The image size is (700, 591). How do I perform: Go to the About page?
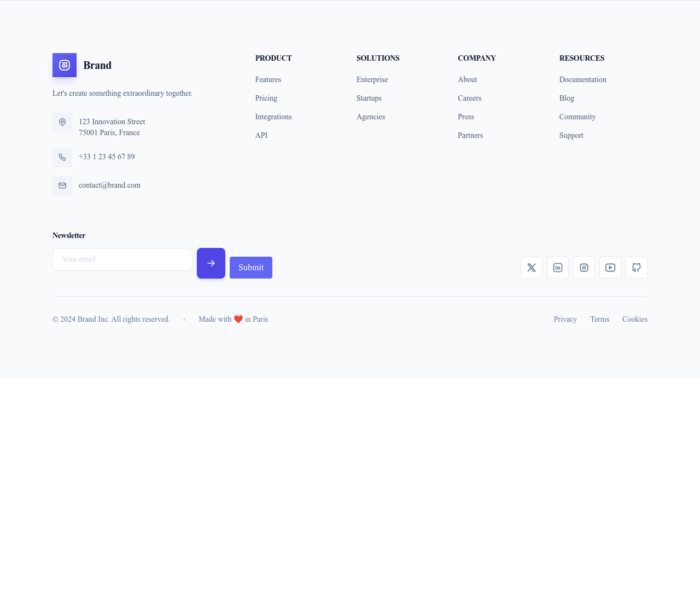tap(468, 79)
